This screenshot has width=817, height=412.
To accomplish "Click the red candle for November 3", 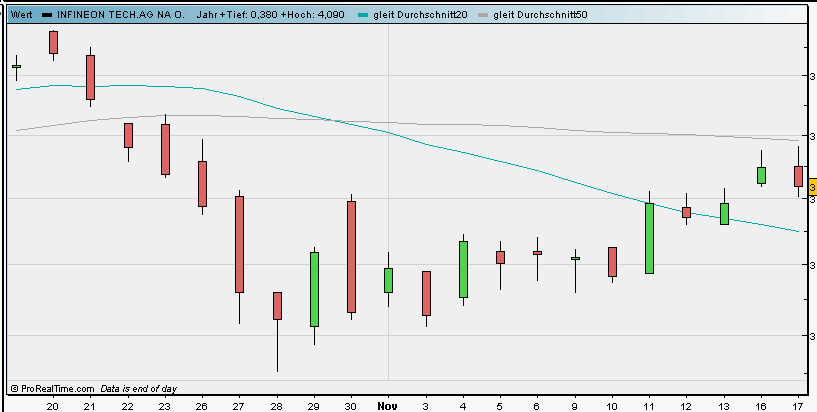I will (x=426, y=293).
